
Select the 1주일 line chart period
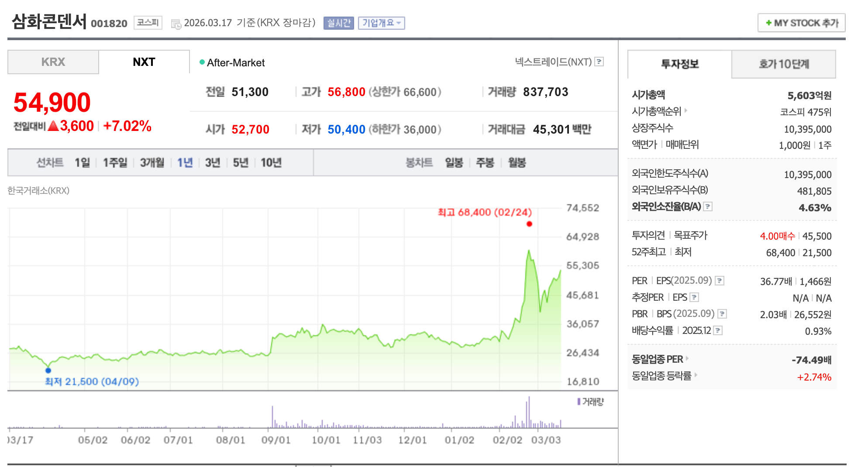[x=115, y=163]
